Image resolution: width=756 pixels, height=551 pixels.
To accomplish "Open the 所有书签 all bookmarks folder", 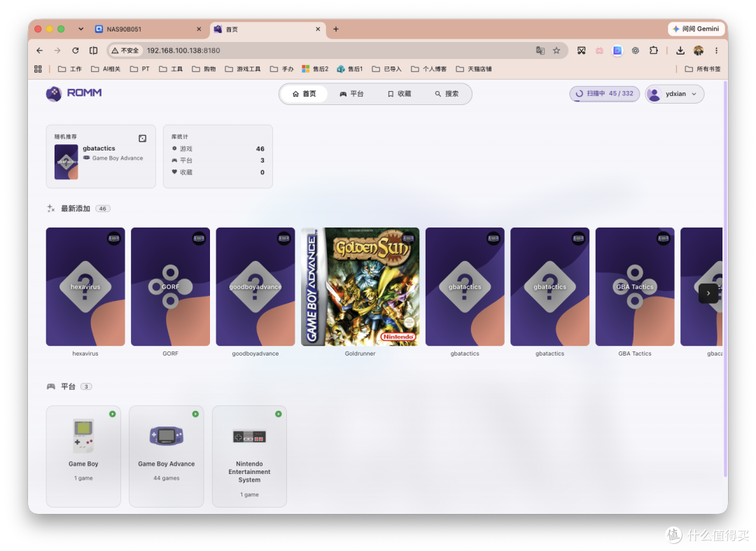I will [703, 69].
